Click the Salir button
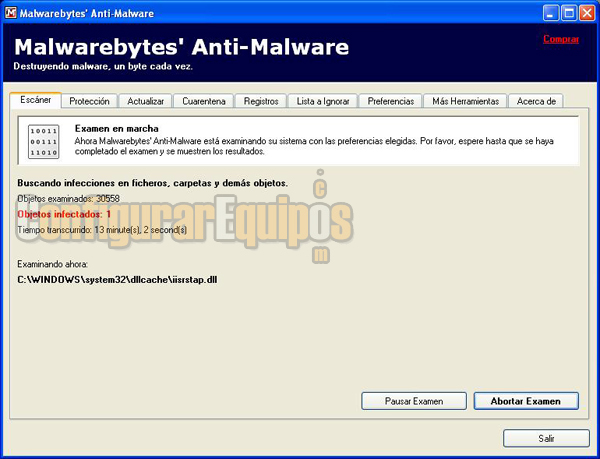Screen dimensions: 600x459 point(546,438)
